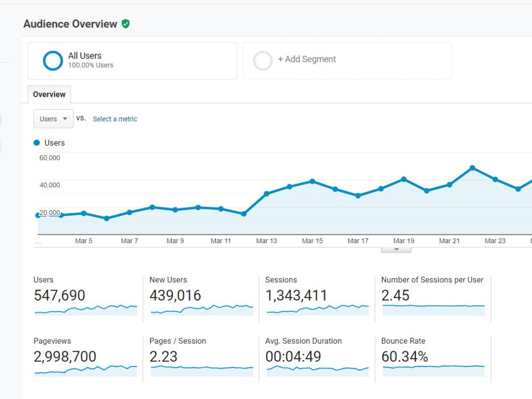Click the Mar 9 axis label
This screenshot has height=399, width=532.
tap(175, 241)
